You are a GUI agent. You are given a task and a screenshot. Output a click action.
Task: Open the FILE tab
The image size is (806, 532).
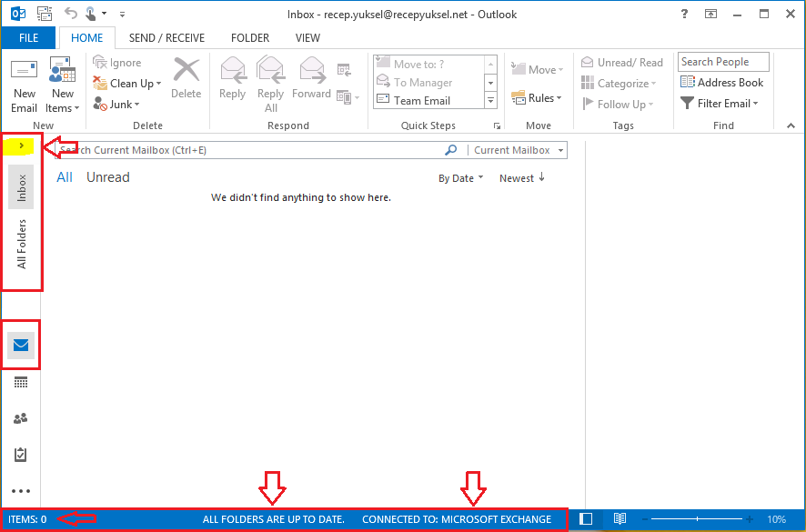(28, 38)
